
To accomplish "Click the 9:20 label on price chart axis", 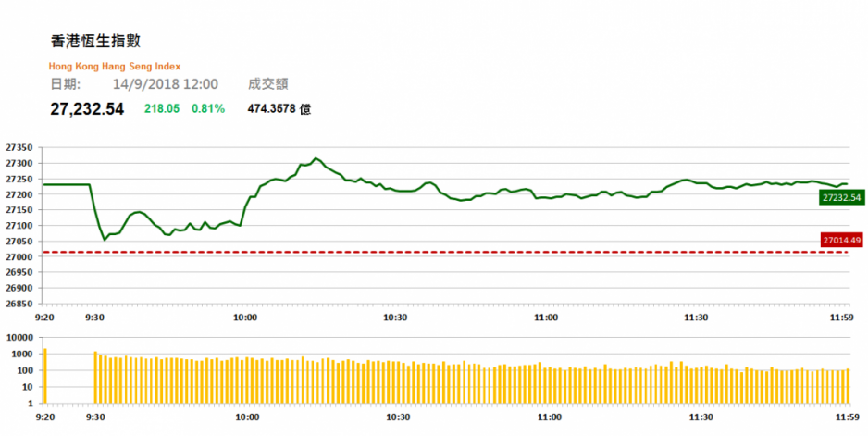I will coord(44,318).
